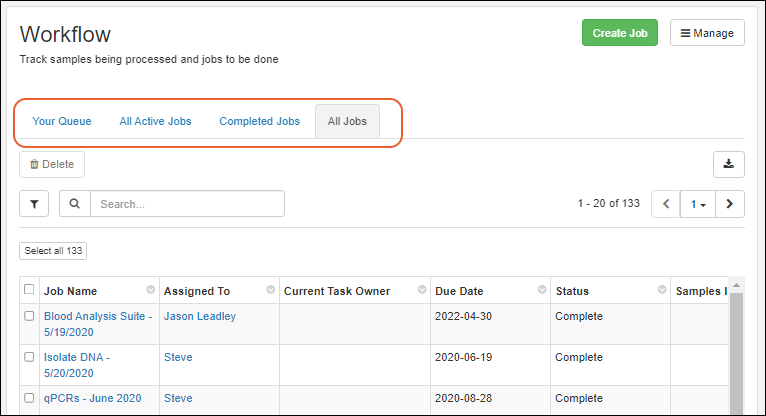Switch to Your Queue tab
The width and height of the screenshot is (766, 416).
tap(62, 121)
